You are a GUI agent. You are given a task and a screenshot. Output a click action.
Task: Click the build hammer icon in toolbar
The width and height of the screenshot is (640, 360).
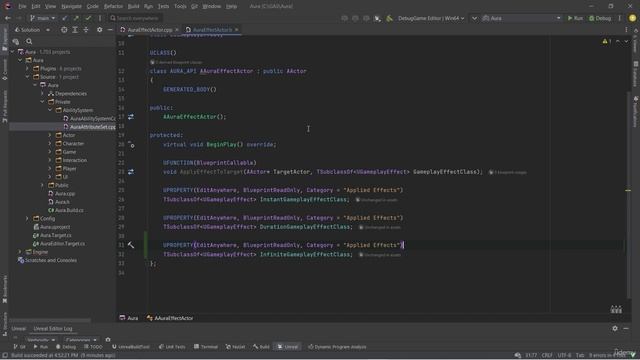pos(389,18)
